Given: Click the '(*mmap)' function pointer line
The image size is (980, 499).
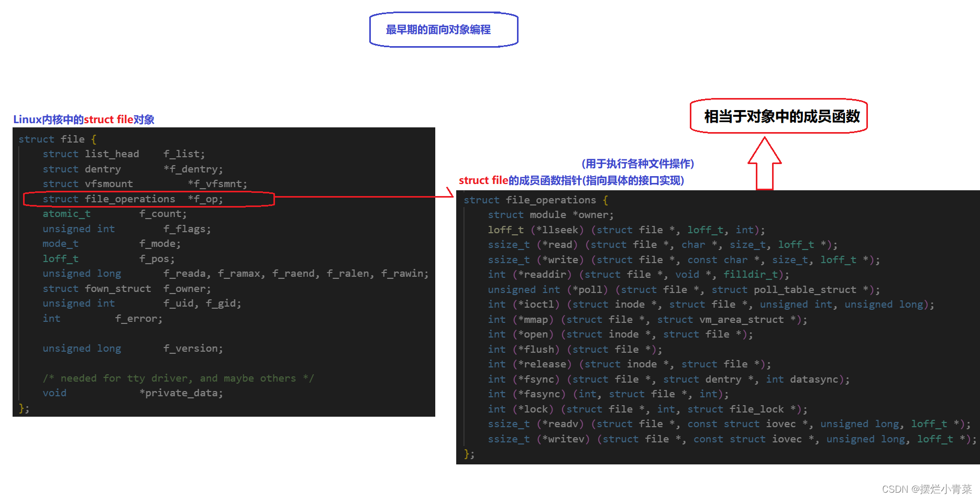Looking at the screenshot, I should (x=648, y=319).
